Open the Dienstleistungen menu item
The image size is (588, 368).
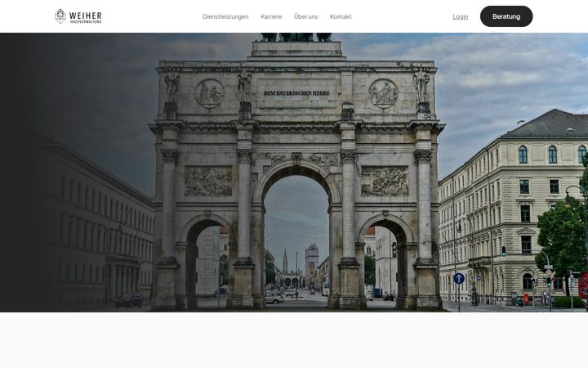(x=225, y=16)
